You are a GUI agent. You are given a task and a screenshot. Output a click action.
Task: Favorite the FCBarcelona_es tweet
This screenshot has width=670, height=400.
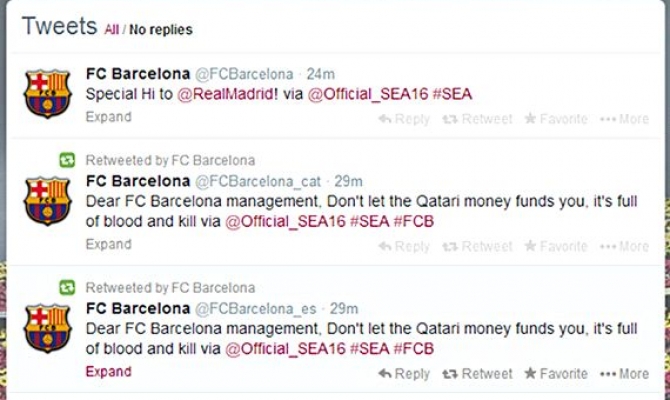[x=555, y=374]
